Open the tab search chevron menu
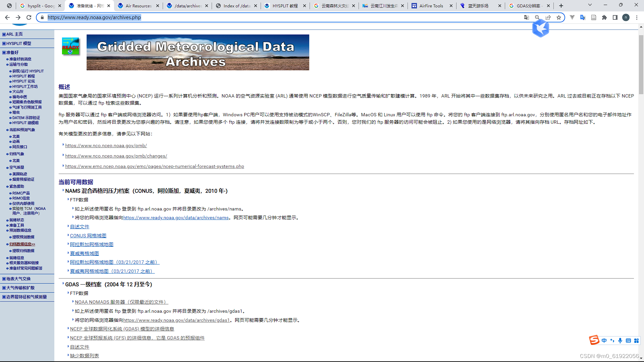The height and width of the screenshot is (362, 644). [x=590, y=5]
